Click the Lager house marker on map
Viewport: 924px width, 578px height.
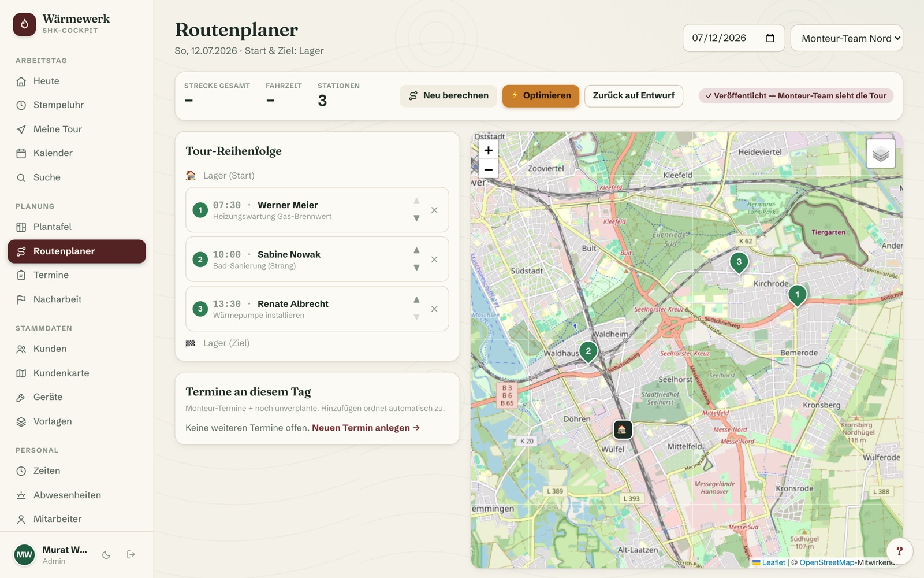(x=622, y=429)
